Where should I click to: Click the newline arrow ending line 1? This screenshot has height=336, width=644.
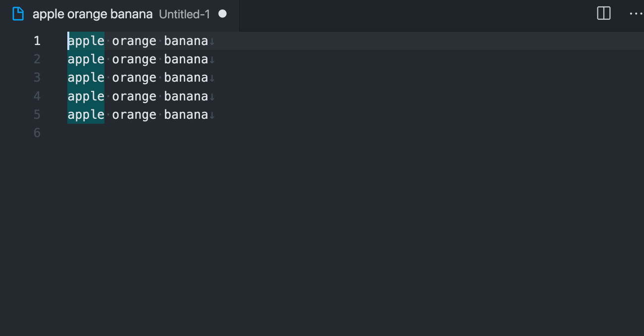click(x=212, y=42)
